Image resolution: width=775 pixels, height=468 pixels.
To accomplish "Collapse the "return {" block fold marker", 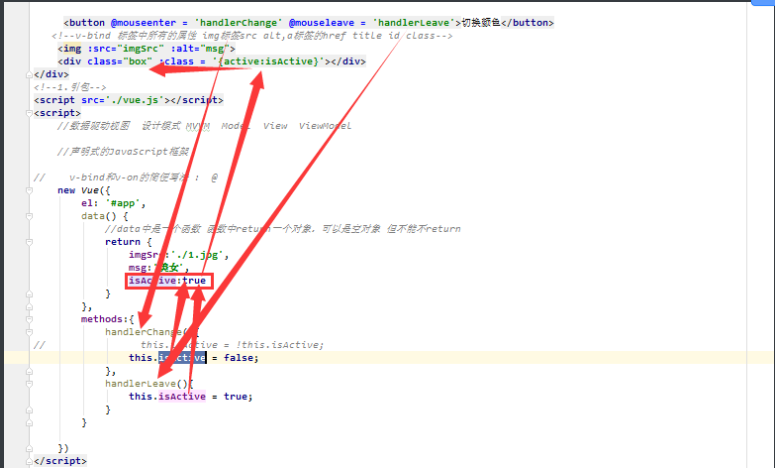I will [x=29, y=242].
